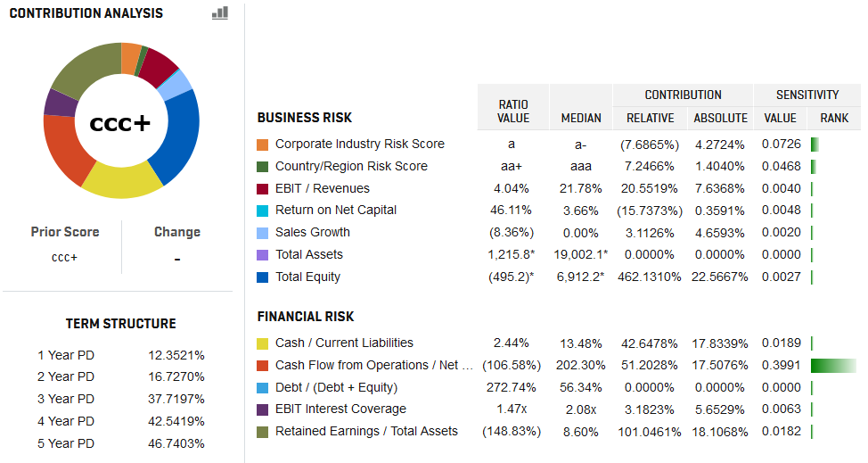Click the green Country/Region Risk Score swatch

(262, 167)
